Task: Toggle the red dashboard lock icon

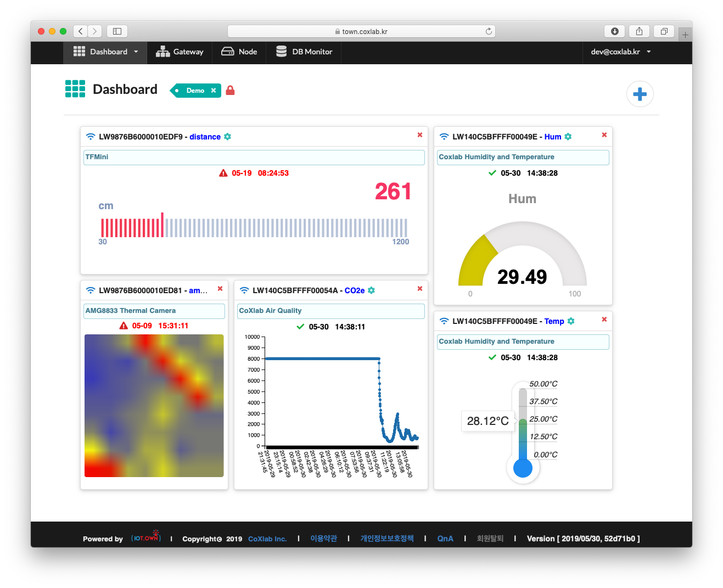Action: click(x=231, y=91)
